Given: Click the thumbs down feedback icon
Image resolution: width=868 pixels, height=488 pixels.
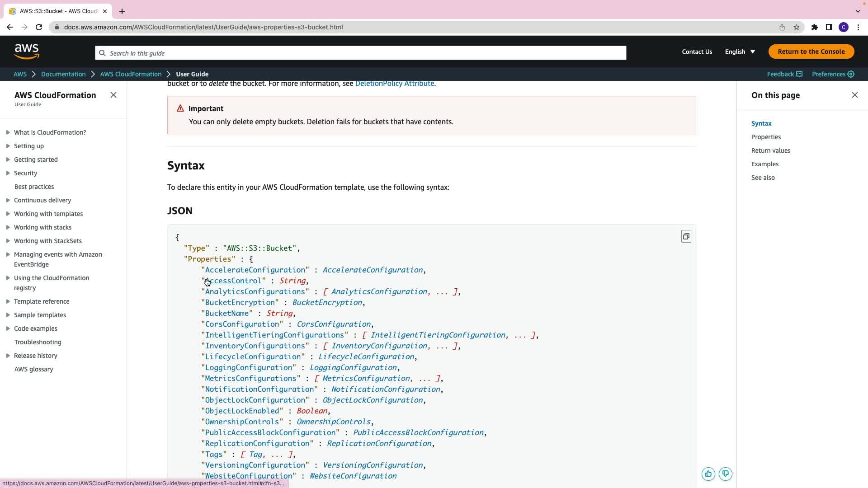Looking at the screenshot, I should [x=726, y=474].
